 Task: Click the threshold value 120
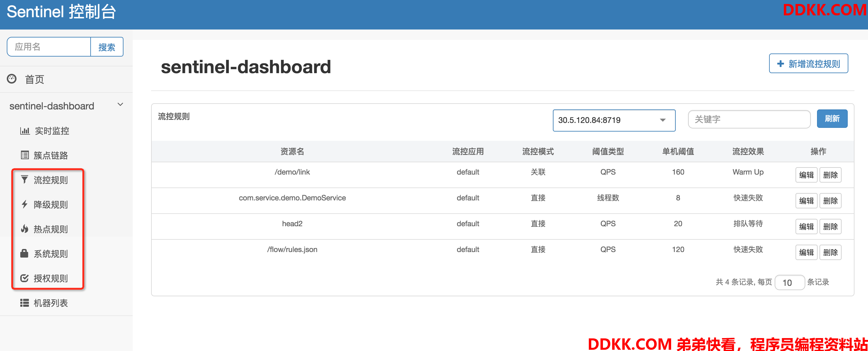678,250
